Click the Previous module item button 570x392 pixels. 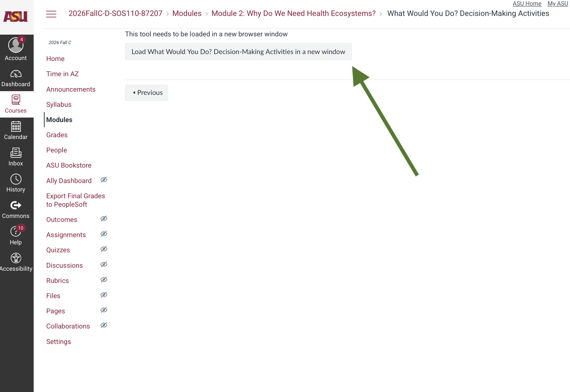tap(147, 93)
